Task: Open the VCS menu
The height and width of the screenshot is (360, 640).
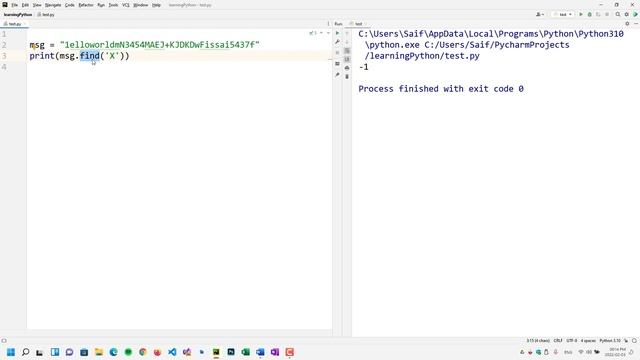Action: 126,5
